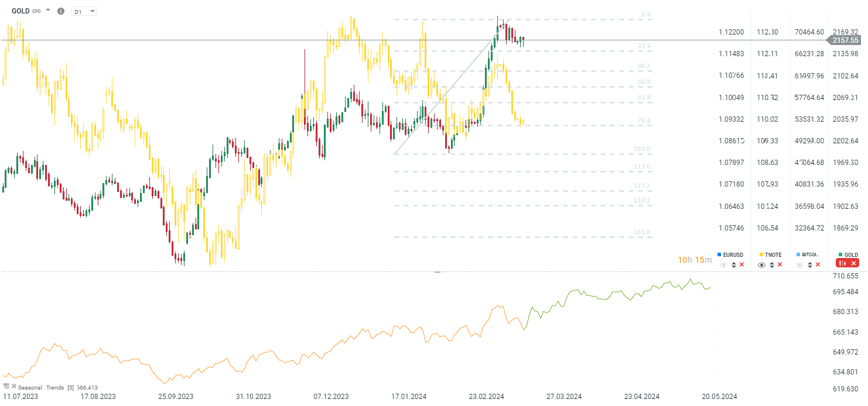Image resolution: width=868 pixels, height=406 pixels.
Task: Reorder EURUSD overlay with up-down arrows
Action: 734,265
